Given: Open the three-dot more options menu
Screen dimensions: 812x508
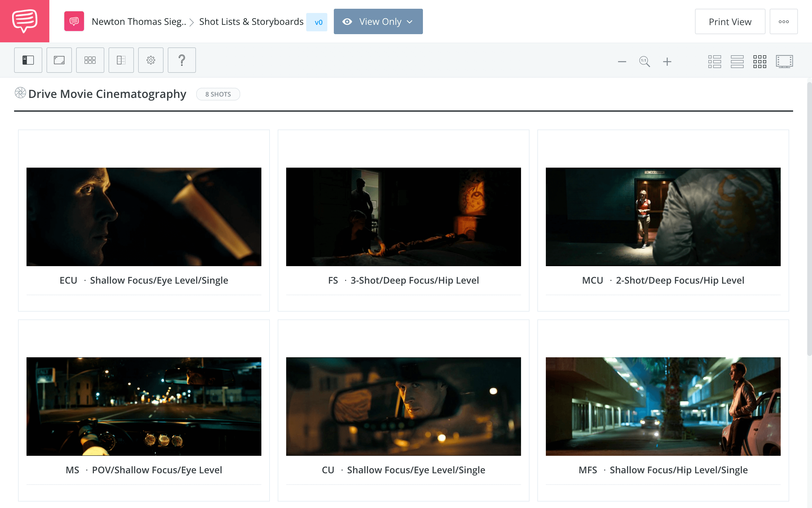Looking at the screenshot, I should [784, 21].
